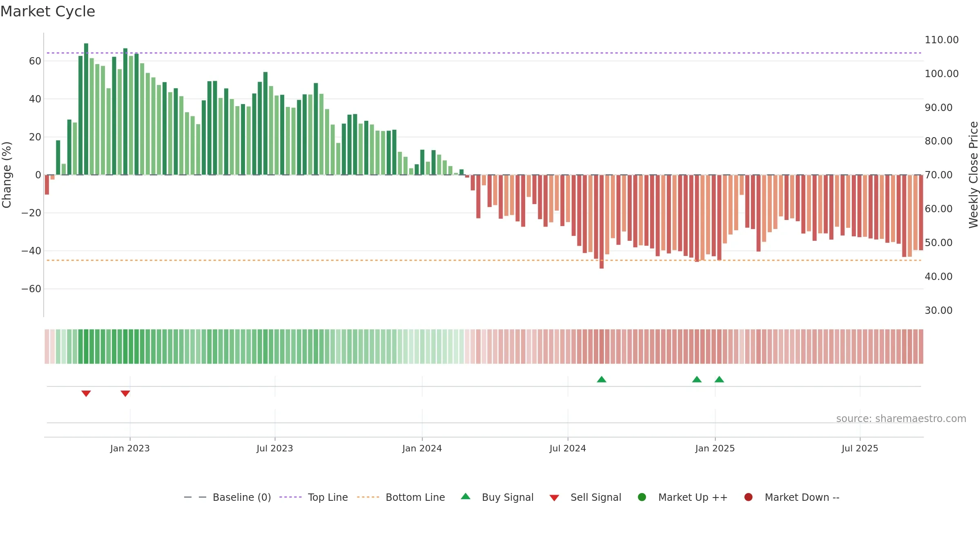Viewport: 980px width, 551px height.
Task: Click the red Sell Signal legend triangle
Action: [x=554, y=498]
